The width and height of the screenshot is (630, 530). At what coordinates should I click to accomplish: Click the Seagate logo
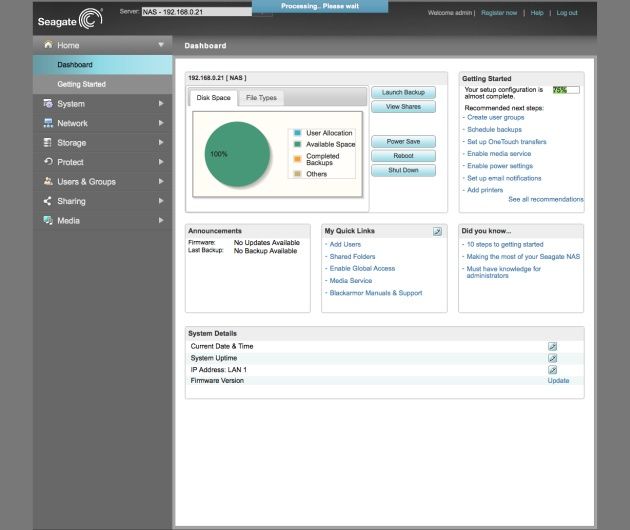(70, 19)
